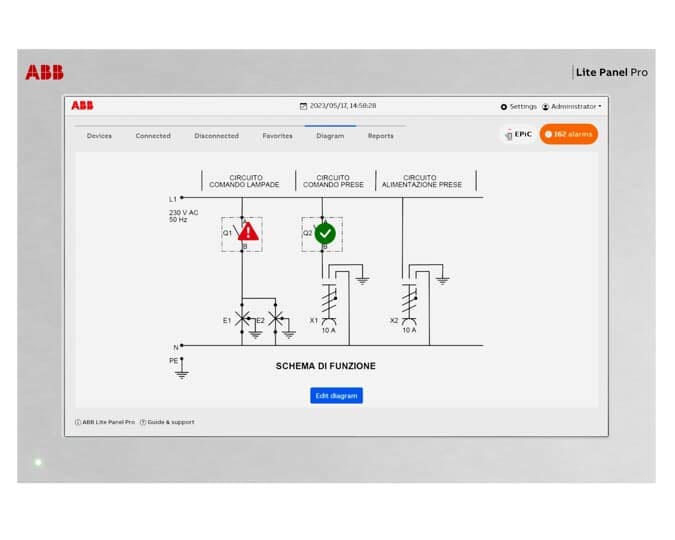Click the 230 V AC 50 Hz label
The width and height of the screenshot is (675, 540).
[183, 216]
